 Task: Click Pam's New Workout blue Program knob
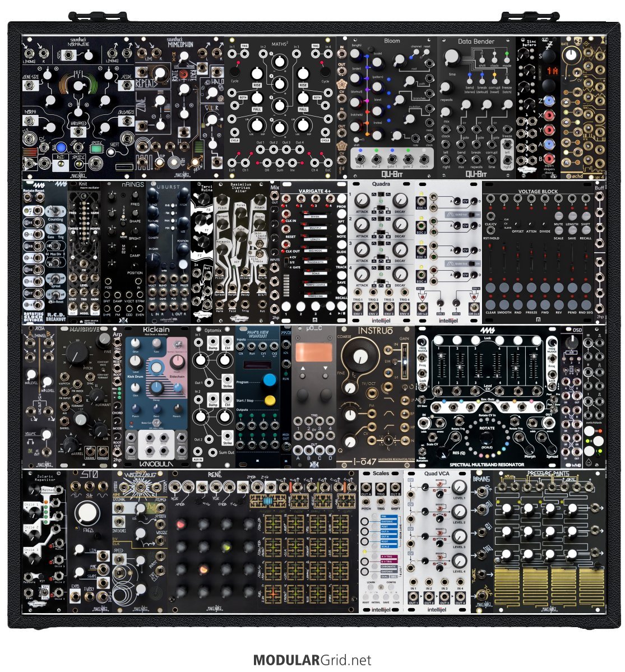point(270,379)
